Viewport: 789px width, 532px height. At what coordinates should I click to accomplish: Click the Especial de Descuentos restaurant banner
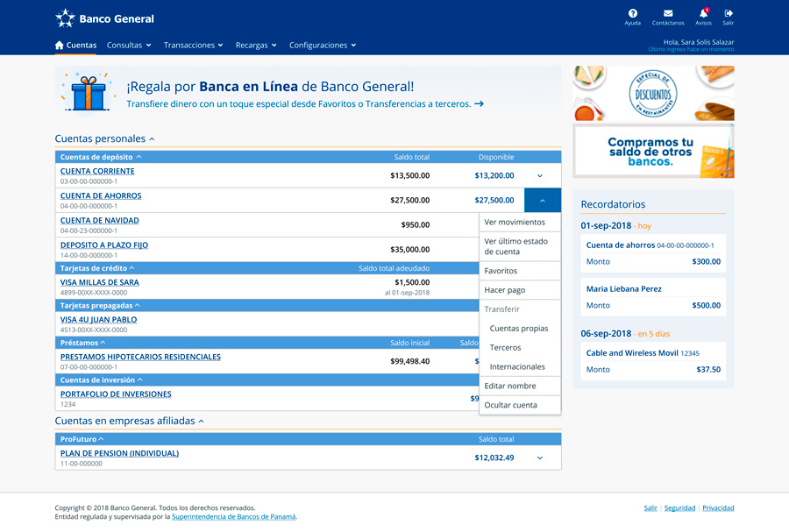coord(653,94)
